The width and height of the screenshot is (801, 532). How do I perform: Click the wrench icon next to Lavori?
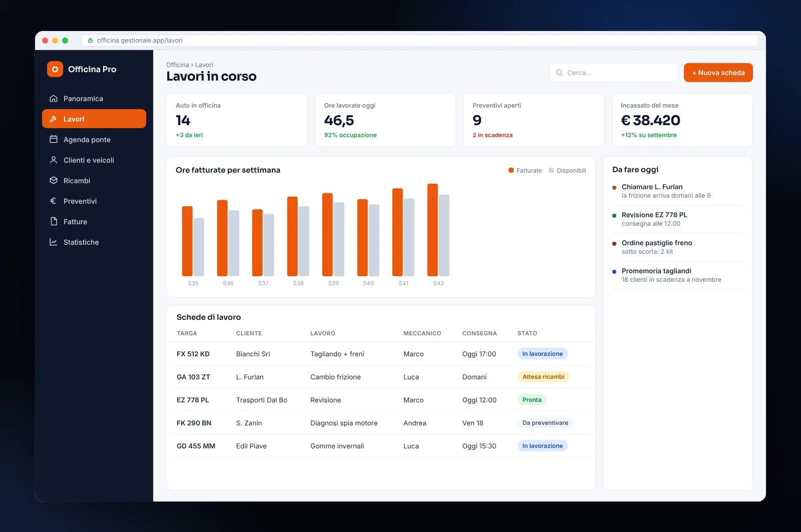(54, 119)
